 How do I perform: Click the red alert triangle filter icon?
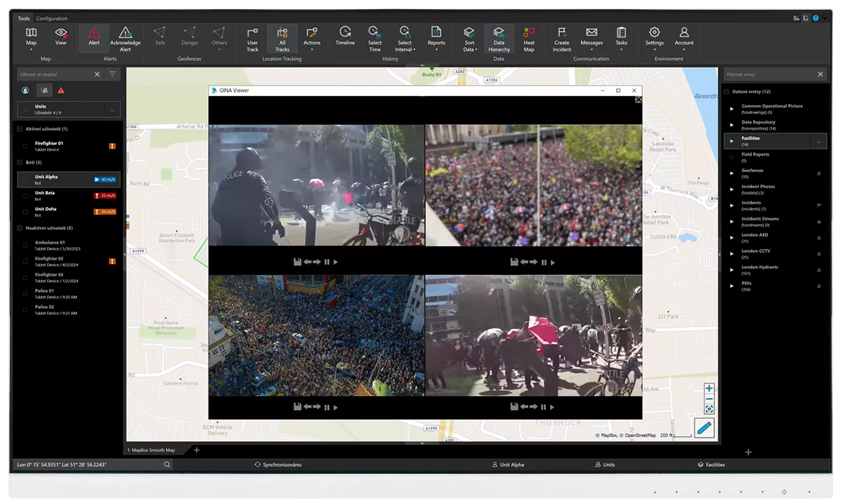[61, 90]
